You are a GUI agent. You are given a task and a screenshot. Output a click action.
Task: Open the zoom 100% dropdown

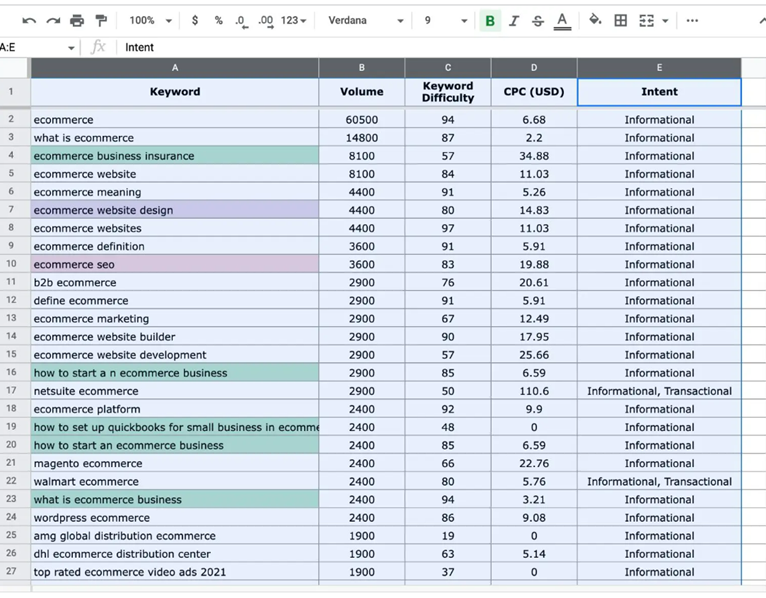point(150,21)
